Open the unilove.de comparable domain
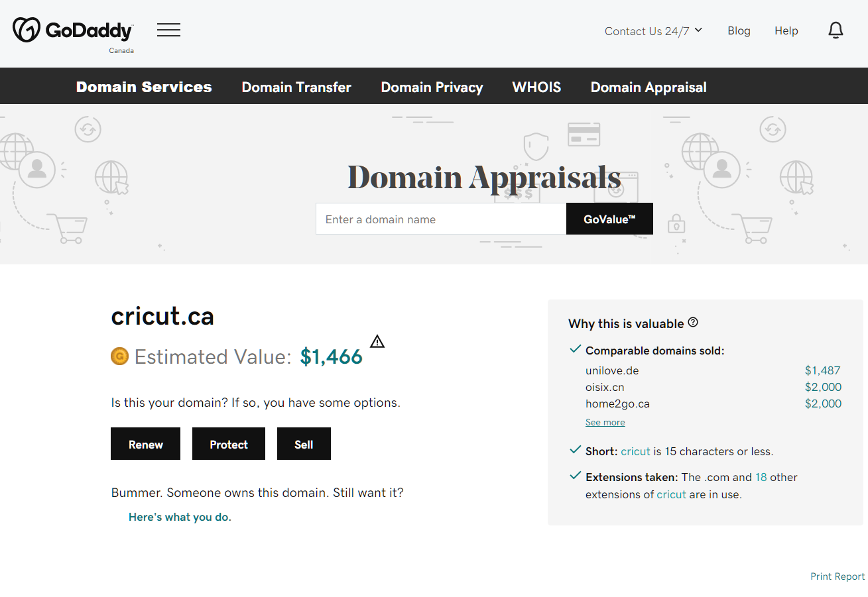868x597 pixels. tap(612, 370)
